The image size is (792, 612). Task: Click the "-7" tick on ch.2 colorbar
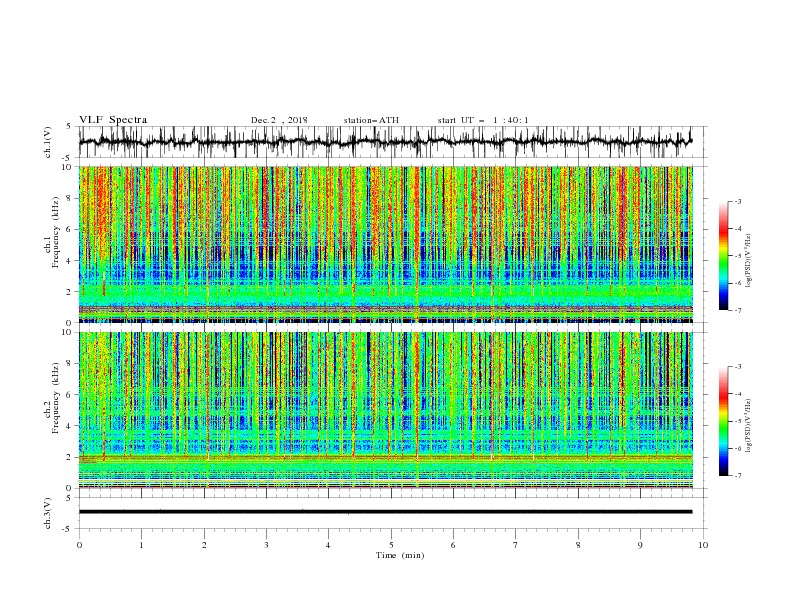point(738,476)
